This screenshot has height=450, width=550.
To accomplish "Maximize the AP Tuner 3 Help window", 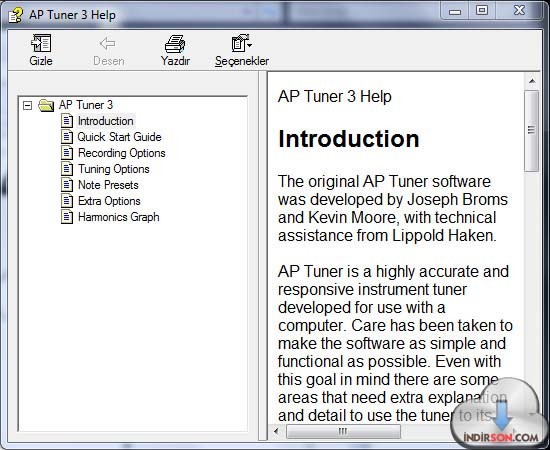I will point(482,10).
